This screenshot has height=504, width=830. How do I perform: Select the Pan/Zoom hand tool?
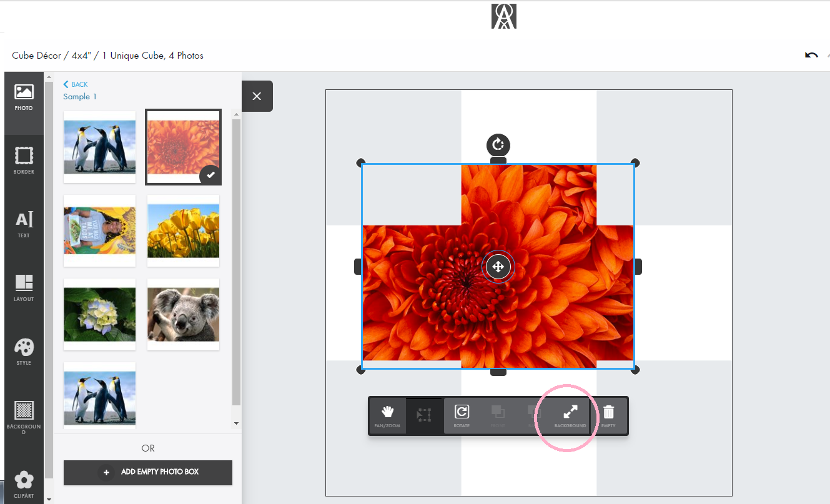click(387, 416)
